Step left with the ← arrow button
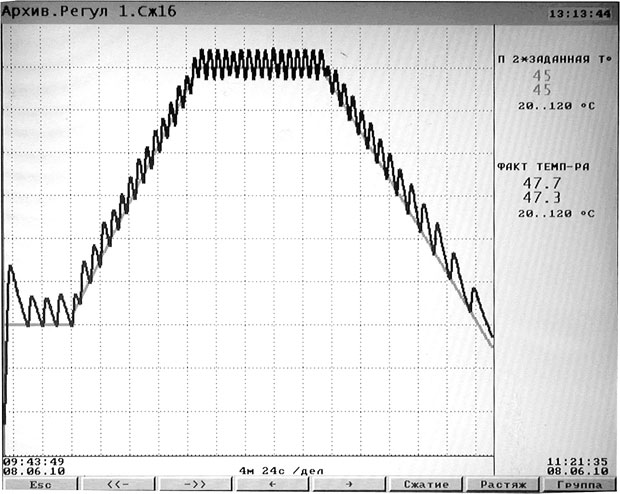This screenshot has height=494, width=620. click(x=272, y=485)
